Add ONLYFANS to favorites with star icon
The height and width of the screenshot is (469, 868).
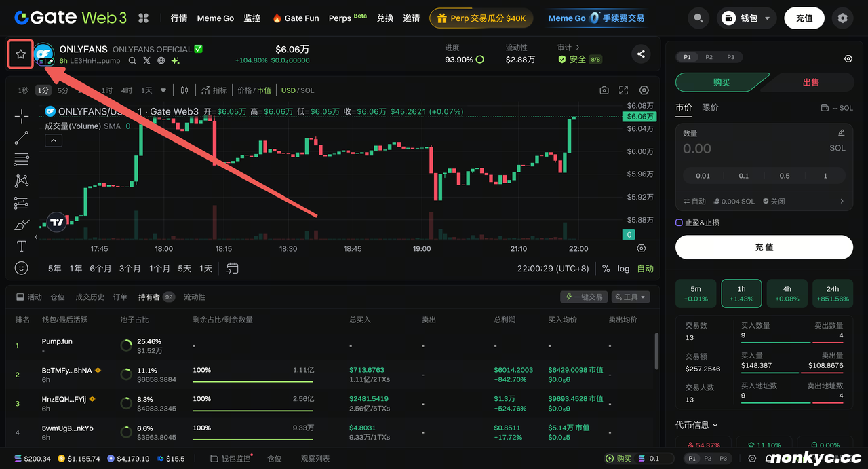click(x=20, y=54)
